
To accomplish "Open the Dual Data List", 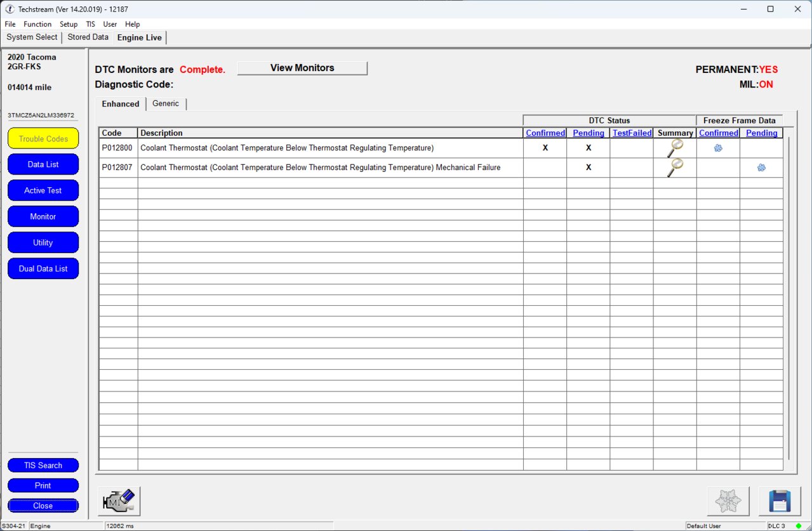I will (x=43, y=268).
